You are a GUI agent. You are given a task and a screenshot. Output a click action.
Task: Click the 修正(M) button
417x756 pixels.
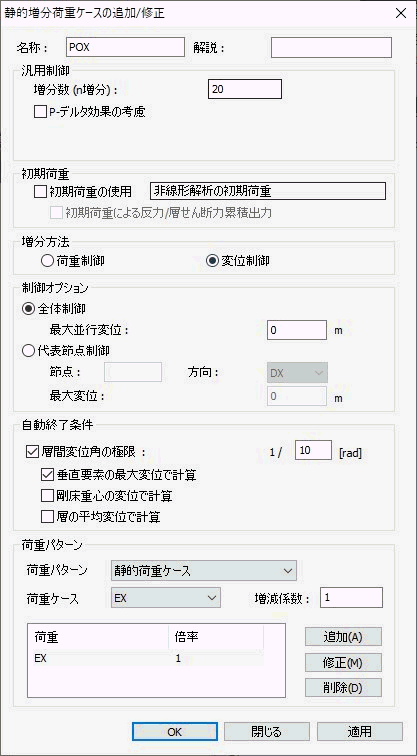[343, 662]
